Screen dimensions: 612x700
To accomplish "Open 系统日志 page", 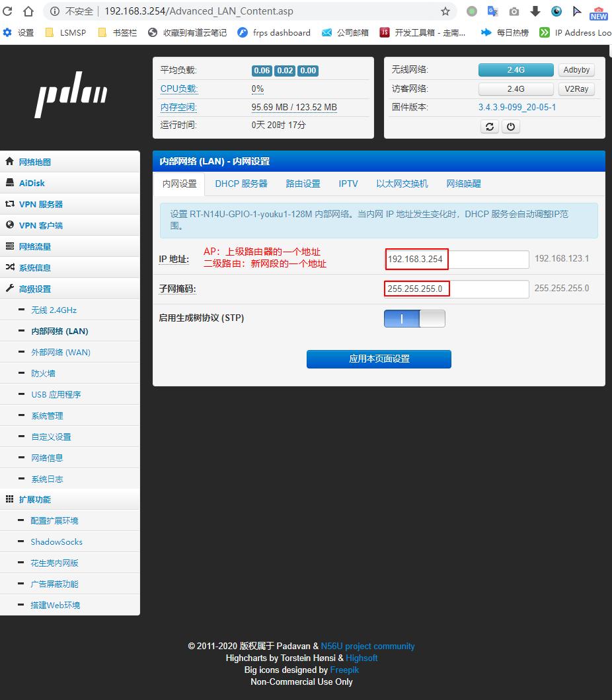I will pyautogui.click(x=69, y=479).
